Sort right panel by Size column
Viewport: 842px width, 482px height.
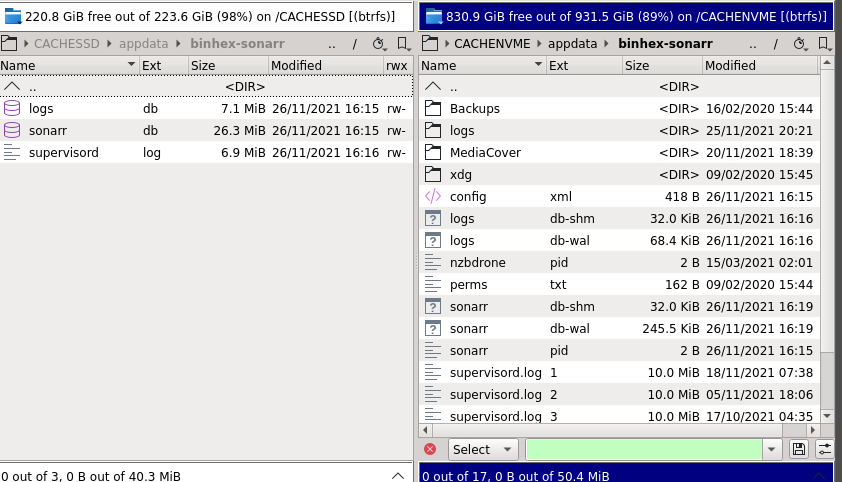coord(662,65)
